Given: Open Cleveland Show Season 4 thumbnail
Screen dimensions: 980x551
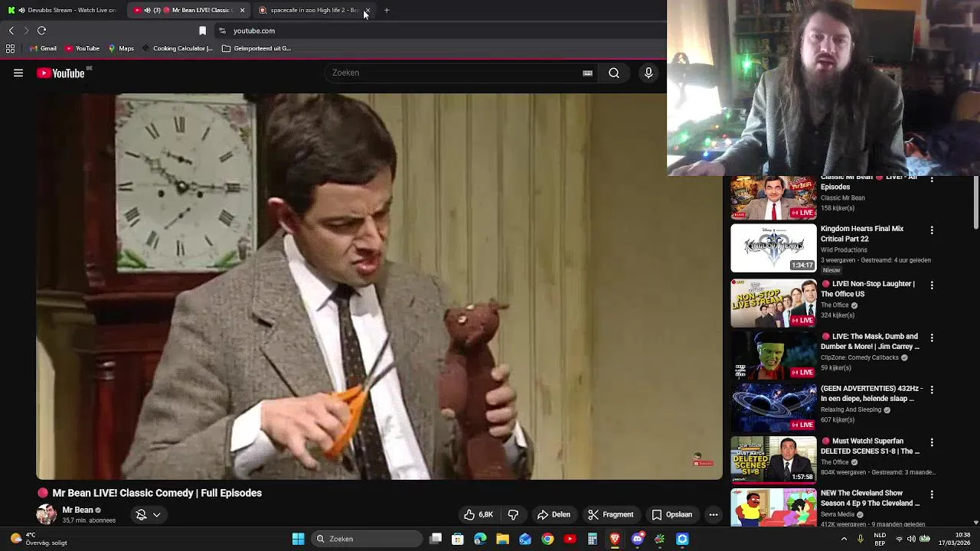Looking at the screenshot, I should pos(773,507).
